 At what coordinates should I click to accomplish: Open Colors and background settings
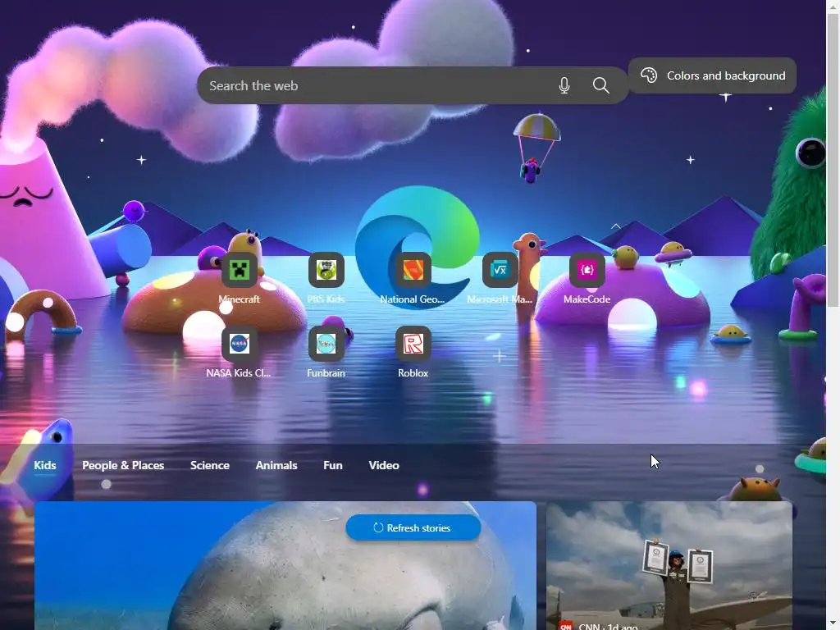(712, 75)
